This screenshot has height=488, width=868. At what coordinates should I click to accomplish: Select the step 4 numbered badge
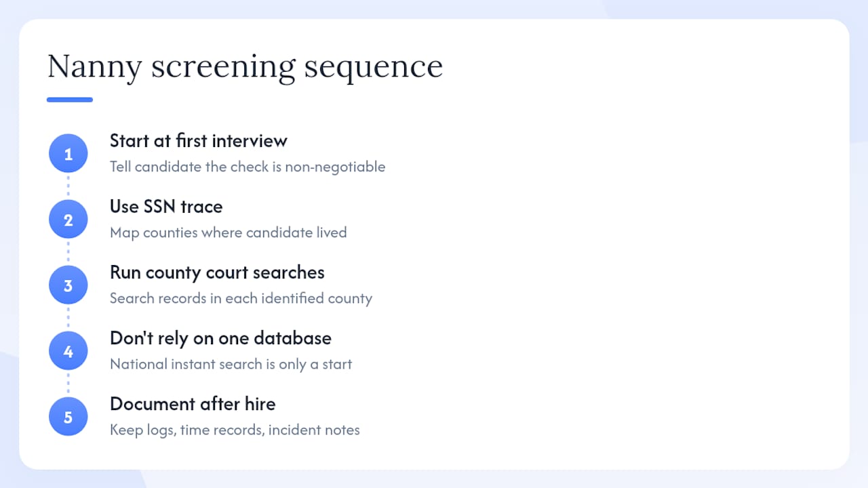click(68, 351)
